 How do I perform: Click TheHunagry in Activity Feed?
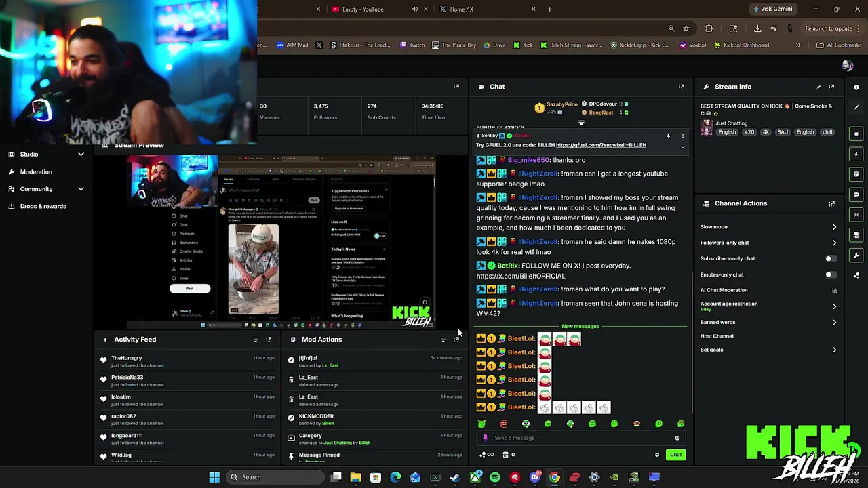pos(127,358)
